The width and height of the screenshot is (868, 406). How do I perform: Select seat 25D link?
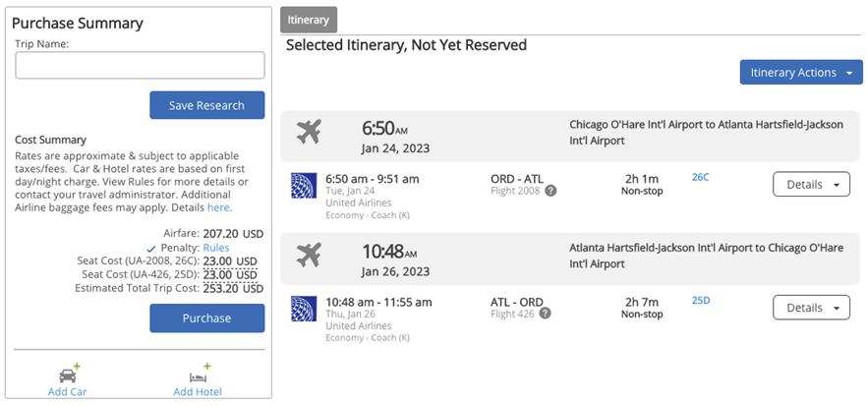[x=700, y=301]
